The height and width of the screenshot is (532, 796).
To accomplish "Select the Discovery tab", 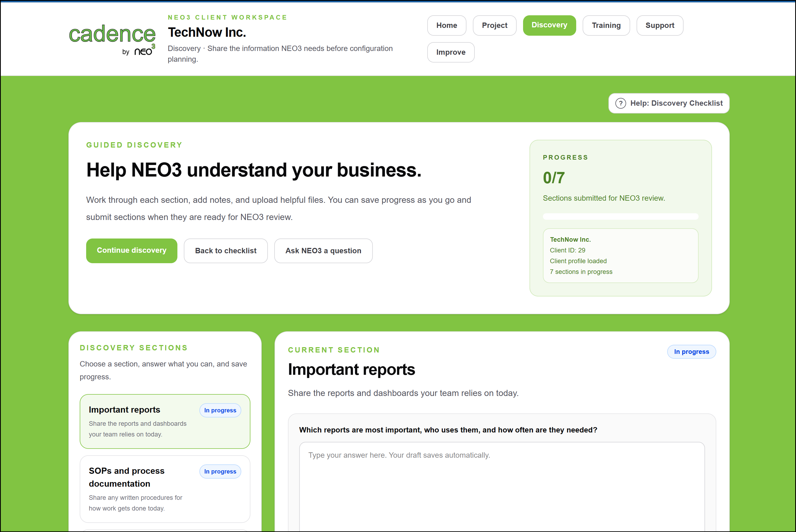I will click(x=549, y=25).
